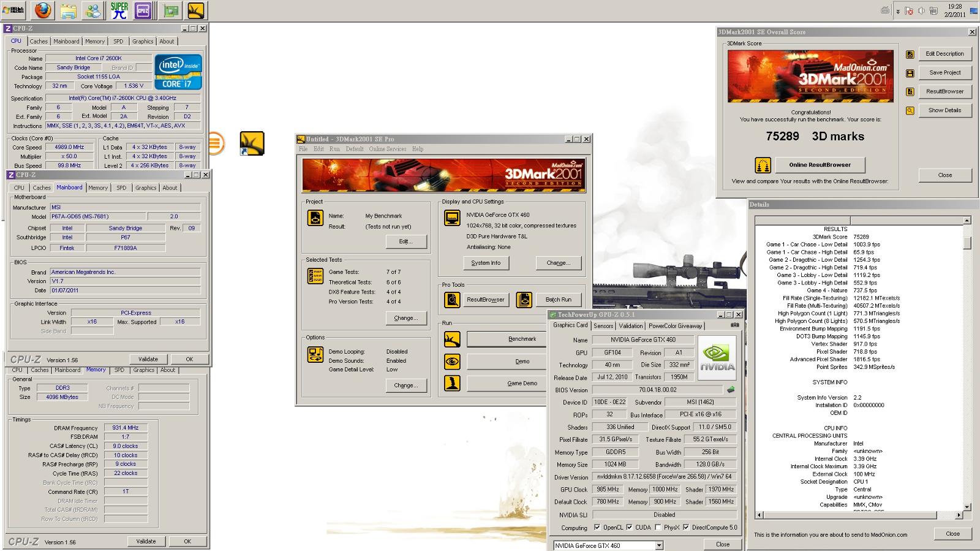
Task: Toggle the OpenCL checkbox in GPU-Z
Action: (x=597, y=527)
